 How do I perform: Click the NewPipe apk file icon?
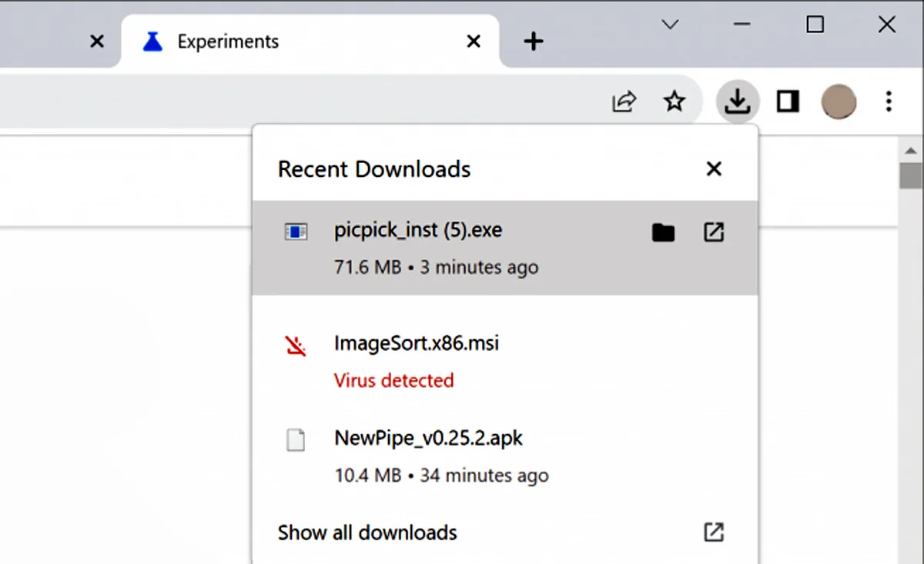(296, 440)
